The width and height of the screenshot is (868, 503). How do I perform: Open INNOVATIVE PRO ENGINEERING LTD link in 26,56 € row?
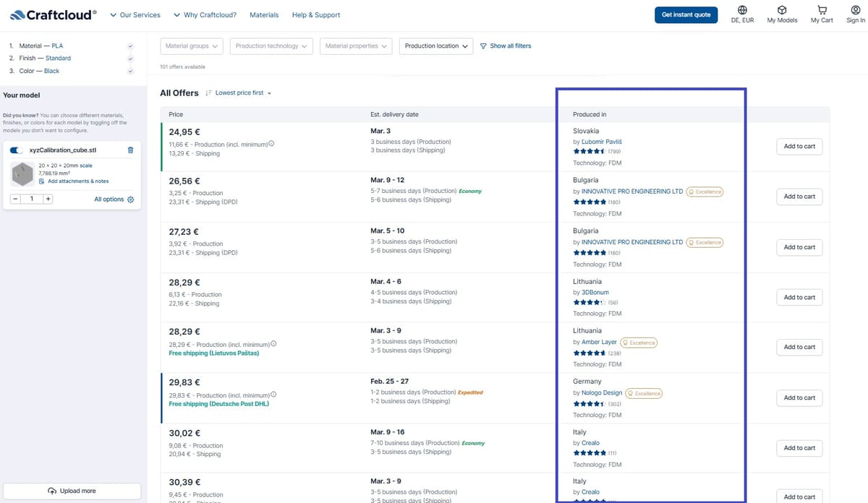pos(632,192)
